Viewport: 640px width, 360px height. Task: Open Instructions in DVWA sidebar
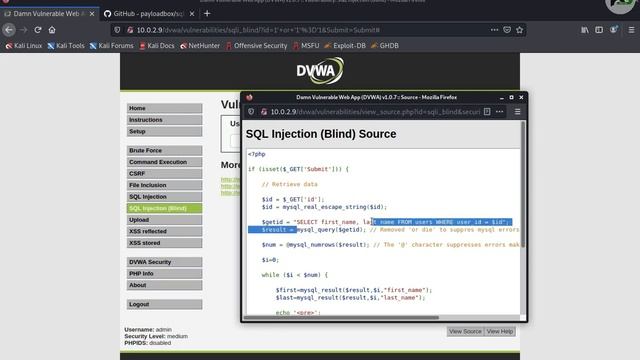pos(164,120)
